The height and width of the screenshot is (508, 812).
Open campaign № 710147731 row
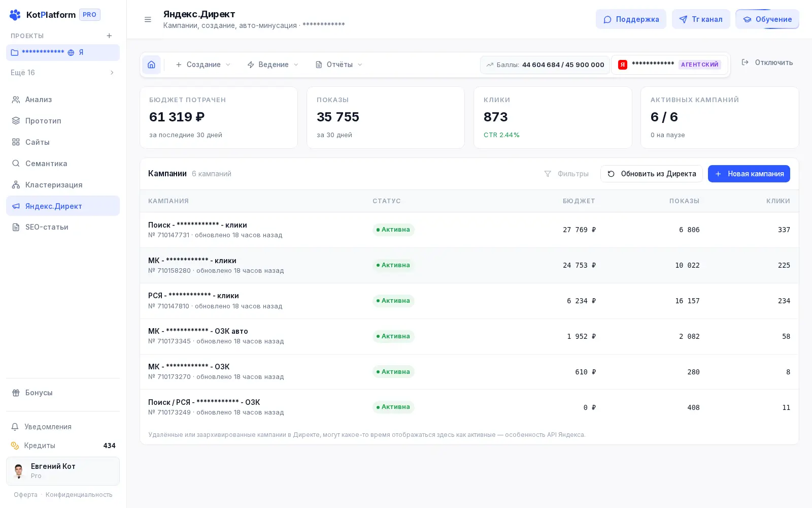tap(469, 230)
